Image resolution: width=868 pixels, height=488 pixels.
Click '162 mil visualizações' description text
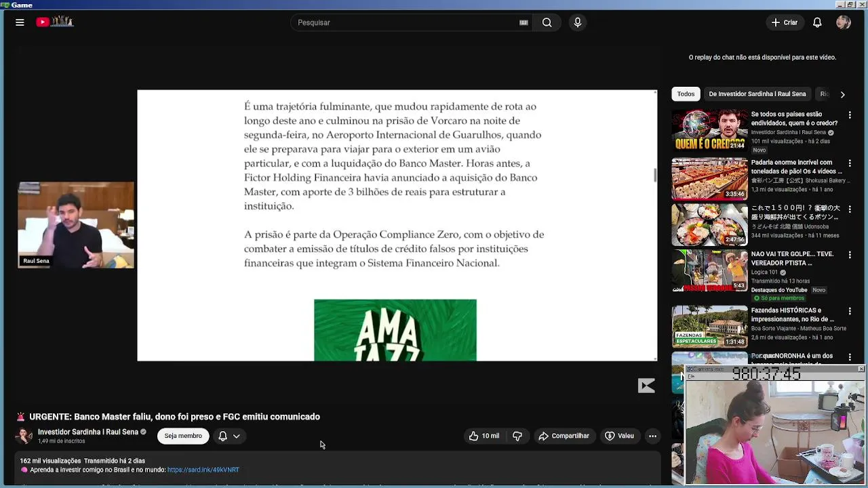[50, 461]
